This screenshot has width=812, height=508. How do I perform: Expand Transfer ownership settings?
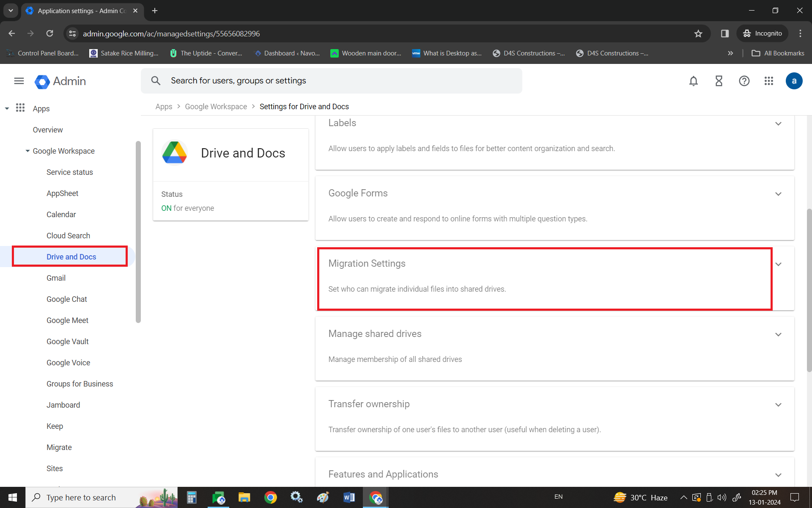tap(778, 404)
